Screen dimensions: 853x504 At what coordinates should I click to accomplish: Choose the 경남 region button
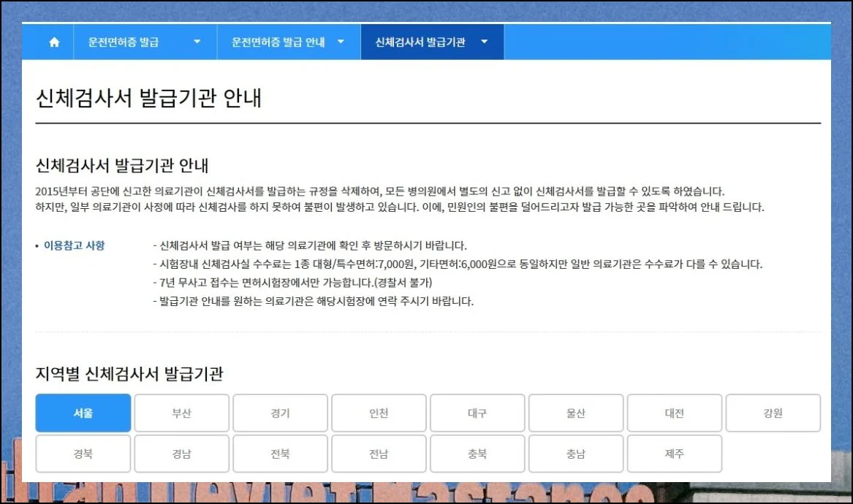(182, 454)
